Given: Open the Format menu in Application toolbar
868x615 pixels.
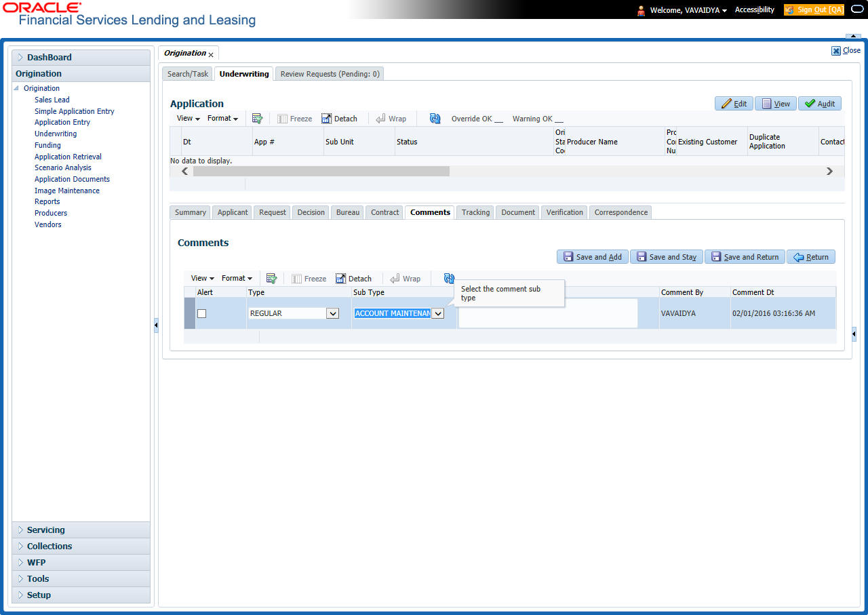Looking at the screenshot, I should click(222, 119).
